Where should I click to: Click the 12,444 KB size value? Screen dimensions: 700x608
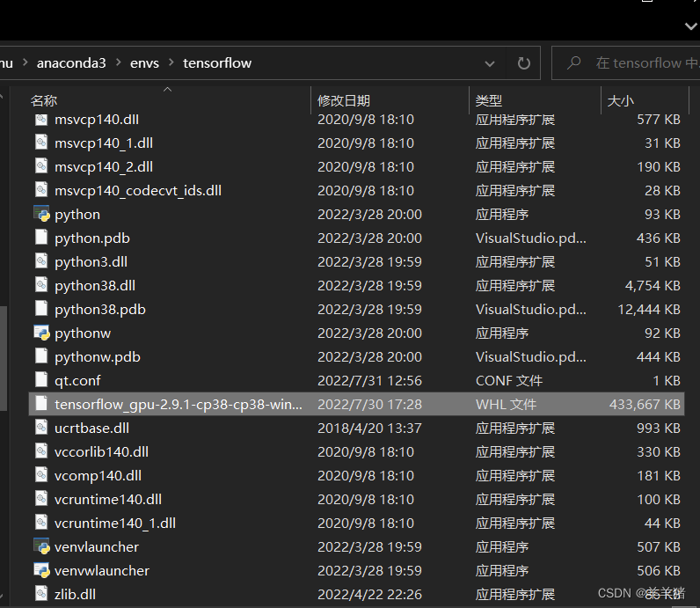(x=649, y=310)
